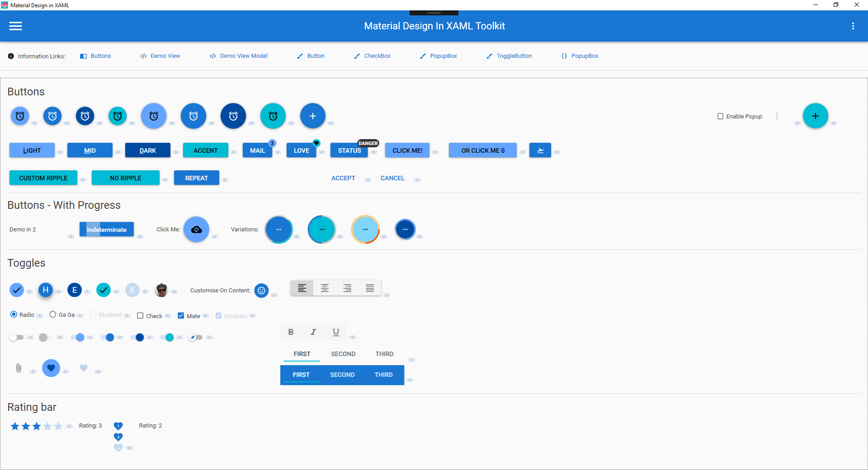Set rating to five stars

point(59,426)
